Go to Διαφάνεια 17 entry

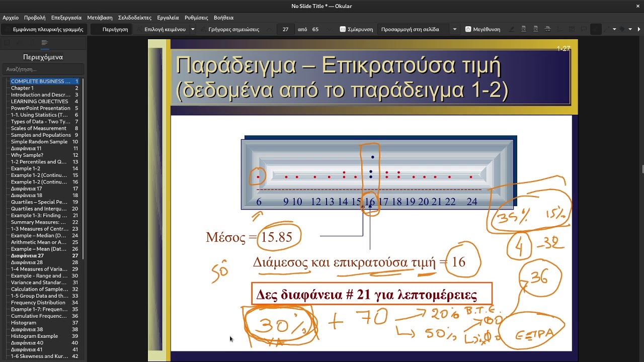pyautogui.click(x=45, y=189)
